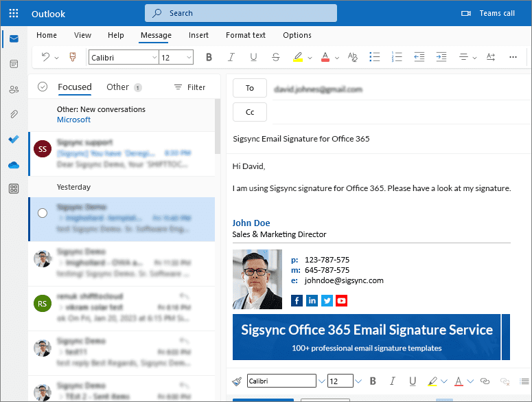Image resolution: width=532 pixels, height=402 pixels.
Task: Open the People icon in left sidebar
Action: pos(14,89)
